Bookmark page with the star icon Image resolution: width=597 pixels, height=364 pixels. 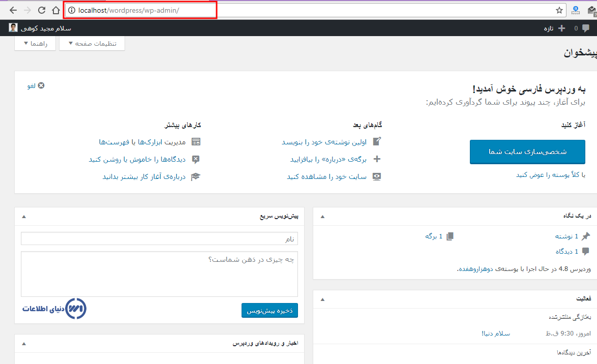pyautogui.click(x=559, y=10)
